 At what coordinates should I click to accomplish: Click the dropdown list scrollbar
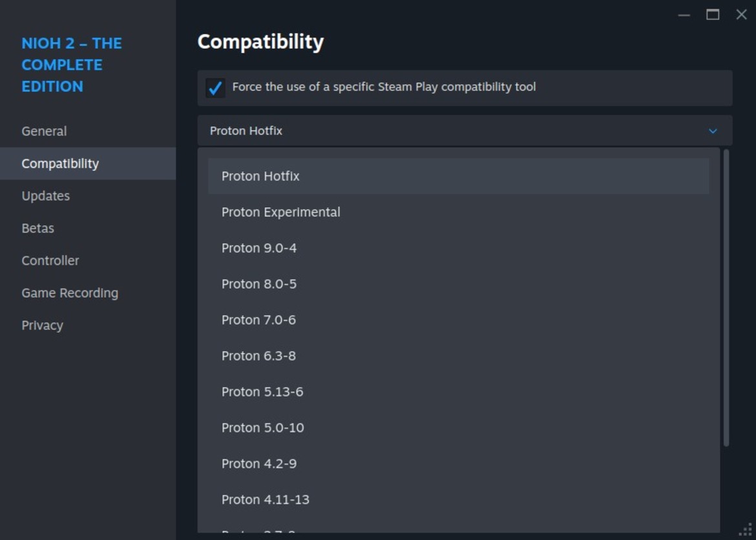(x=726, y=297)
